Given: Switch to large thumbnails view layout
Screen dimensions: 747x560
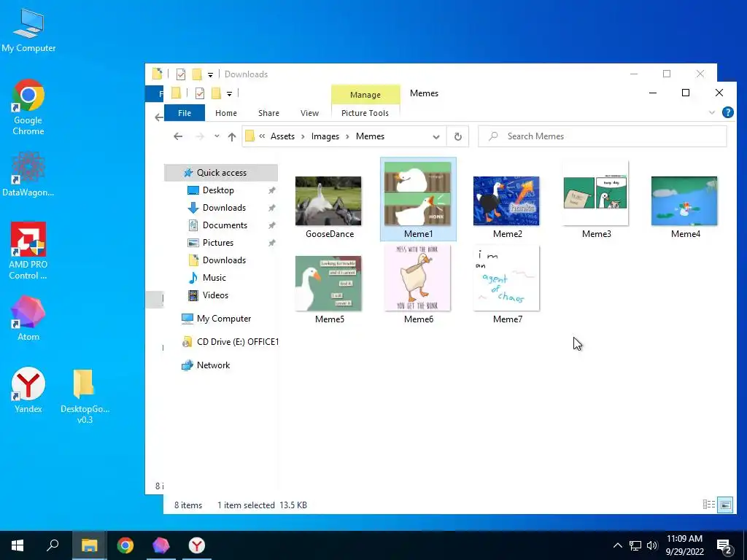Looking at the screenshot, I should [x=726, y=505].
